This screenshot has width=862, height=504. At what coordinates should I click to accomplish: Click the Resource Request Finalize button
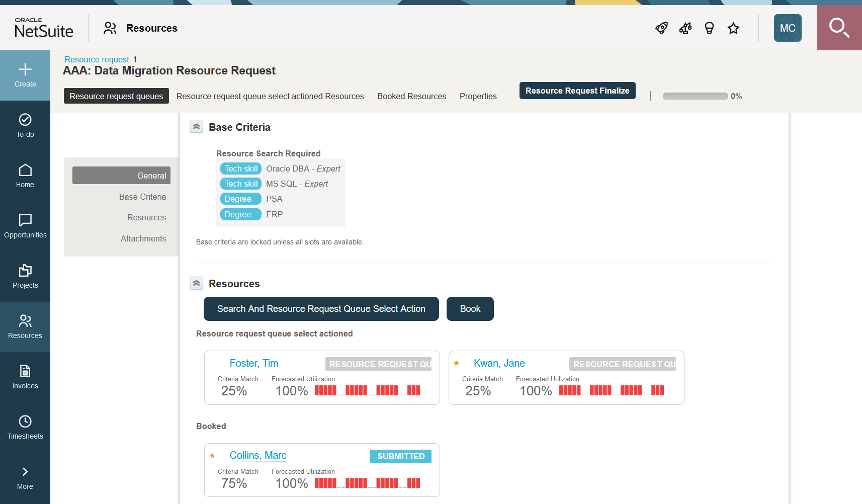click(x=577, y=91)
